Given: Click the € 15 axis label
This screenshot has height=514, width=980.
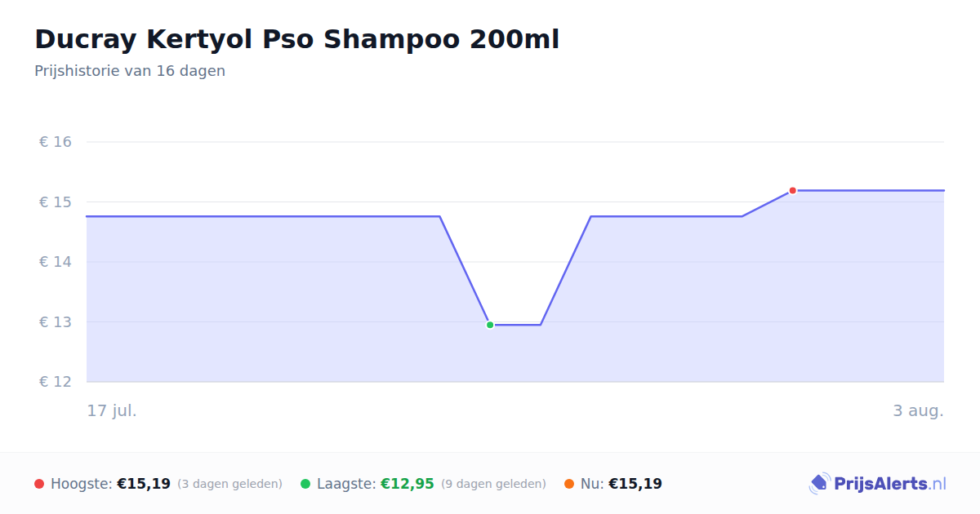Looking at the screenshot, I should (56, 202).
